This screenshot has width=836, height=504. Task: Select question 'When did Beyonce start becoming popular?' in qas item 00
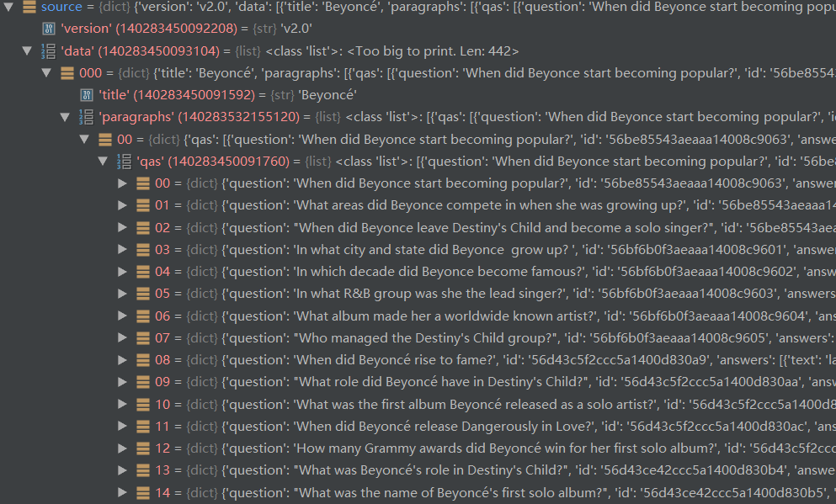[431, 183]
